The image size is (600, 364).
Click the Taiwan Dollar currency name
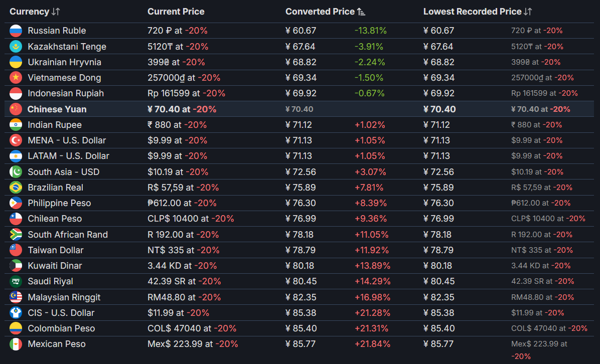coord(56,250)
